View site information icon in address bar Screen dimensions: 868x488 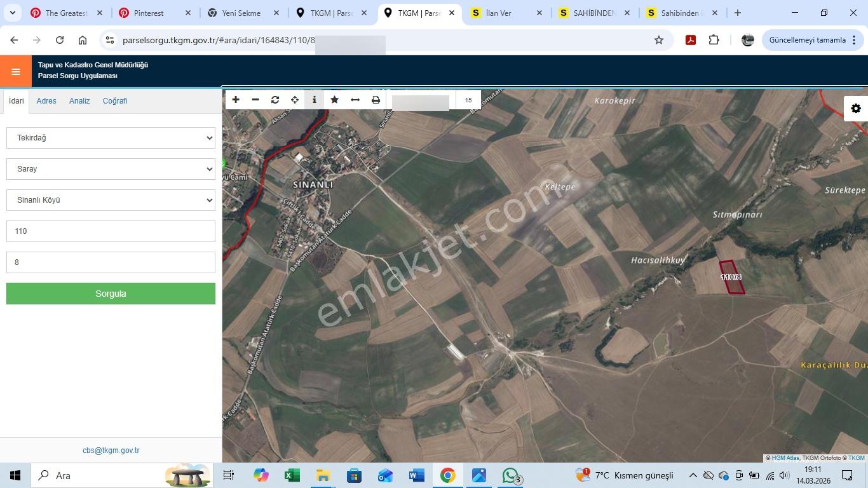click(110, 40)
